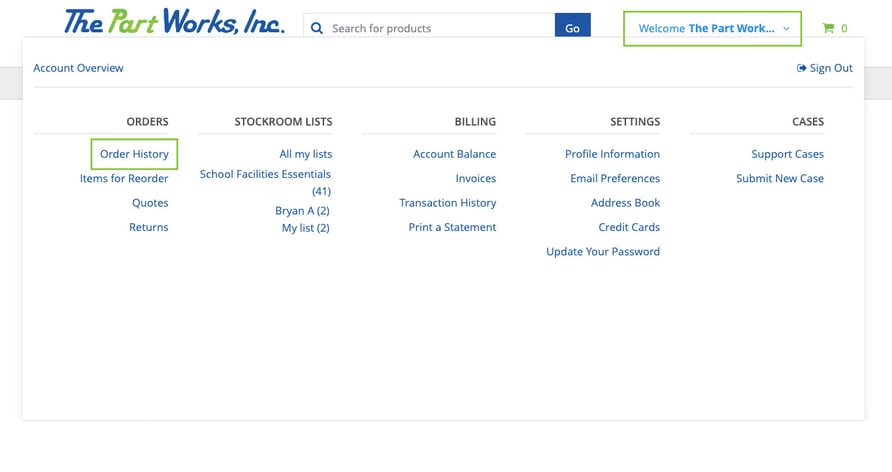Expand the Welcome account dropdown chevron
The image size is (892, 472).
786,28
